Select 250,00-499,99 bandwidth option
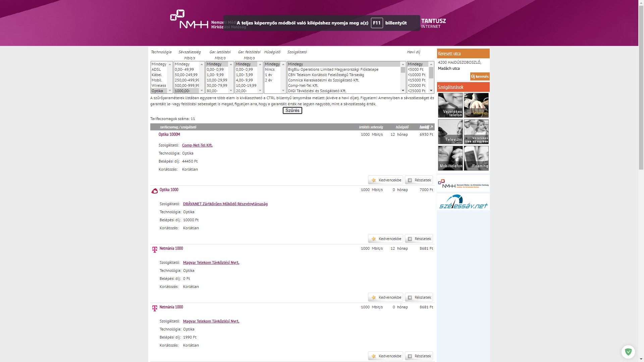Image resolution: width=644 pixels, height=362 pixels. pos(186,80)
